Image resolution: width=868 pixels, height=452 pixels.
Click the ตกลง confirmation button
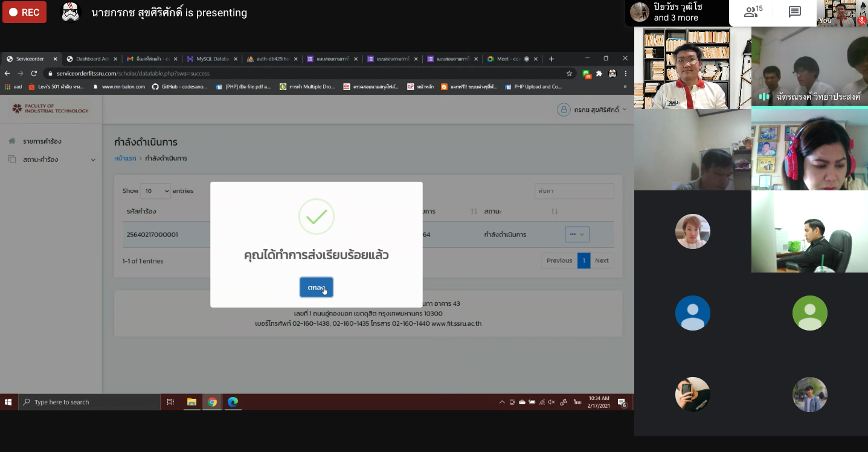tap(316, 288)
